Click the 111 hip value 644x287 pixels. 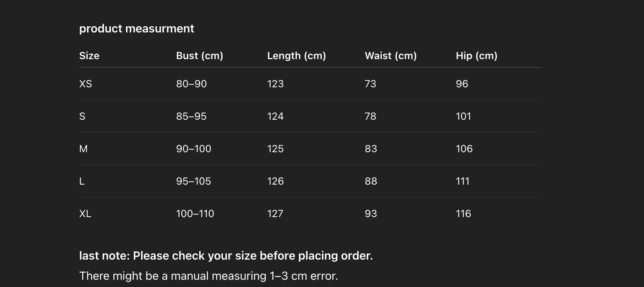click(x=462, y=181)
